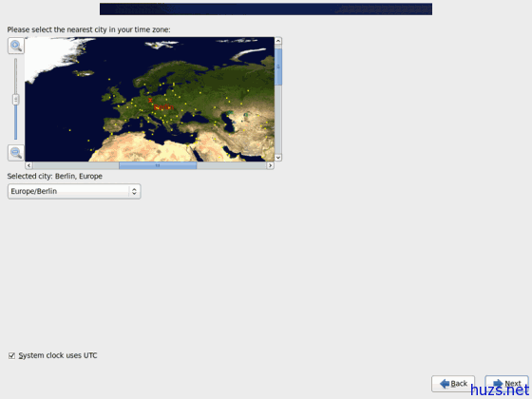Click the vertical scrollbar thumb beside map
The height and width of the screenshot is (399, 532).
(277, 66)
